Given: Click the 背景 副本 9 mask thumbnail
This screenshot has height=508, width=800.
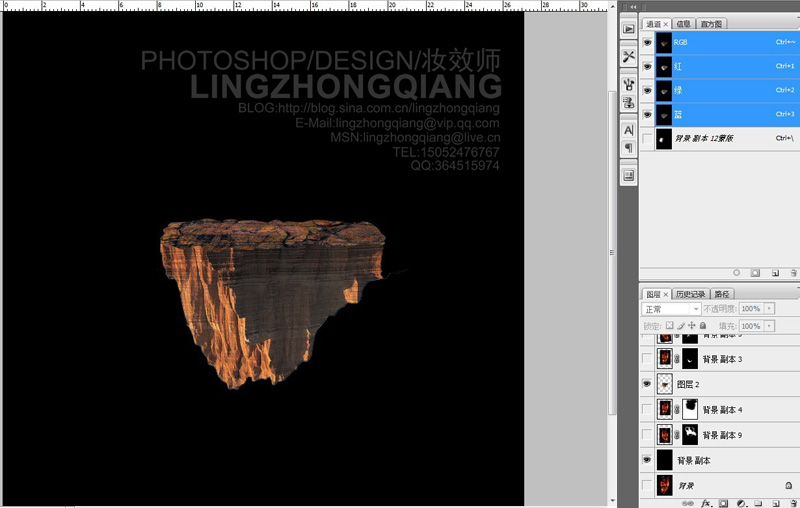Looking at the screenshot, I should [x=690, y=435].
